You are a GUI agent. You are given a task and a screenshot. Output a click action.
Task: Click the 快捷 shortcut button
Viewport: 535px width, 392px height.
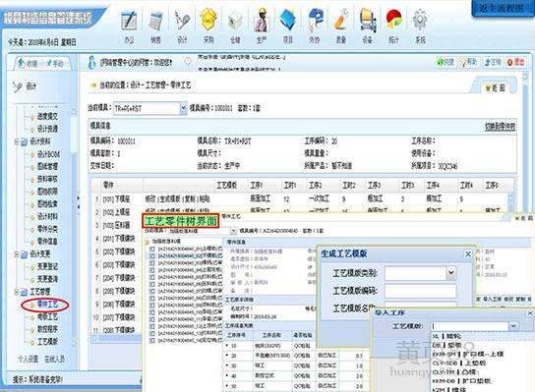446,62
